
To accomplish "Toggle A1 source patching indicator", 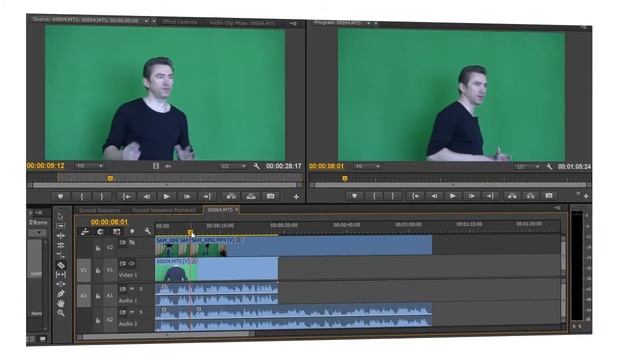I will (x=84, y=296).
